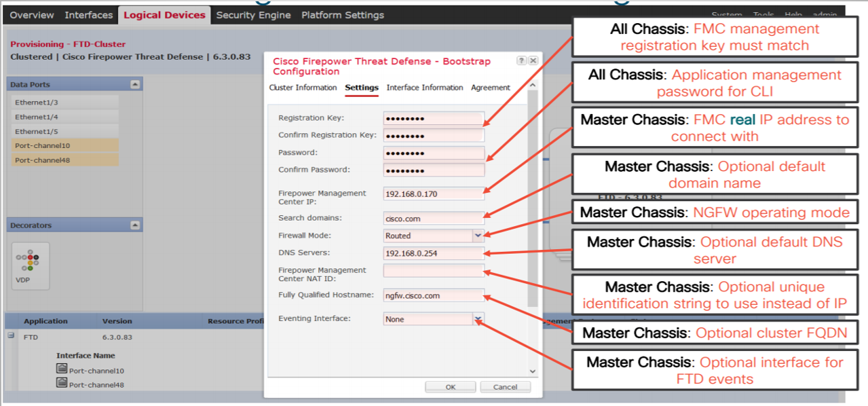Click into the Password field

coord(434,153)
